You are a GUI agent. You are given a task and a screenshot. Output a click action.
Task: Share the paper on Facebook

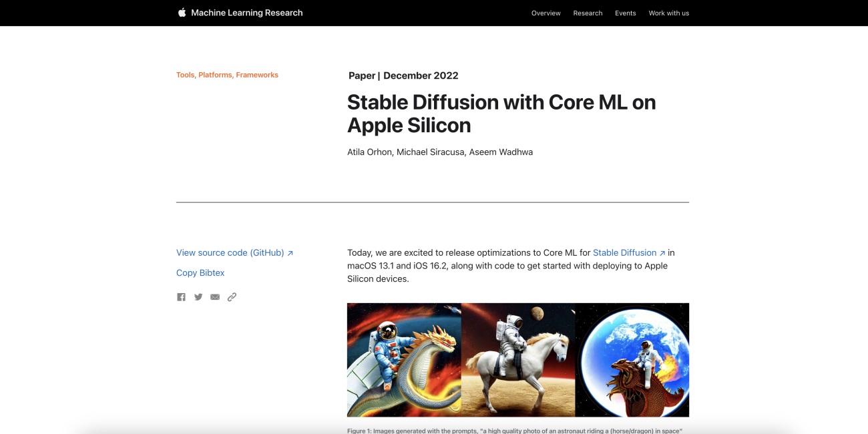[x=181, y=297]
